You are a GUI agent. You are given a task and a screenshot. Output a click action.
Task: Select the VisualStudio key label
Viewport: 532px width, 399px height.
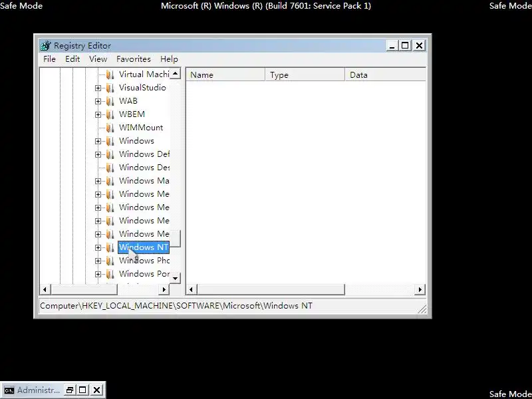(142, 88)
